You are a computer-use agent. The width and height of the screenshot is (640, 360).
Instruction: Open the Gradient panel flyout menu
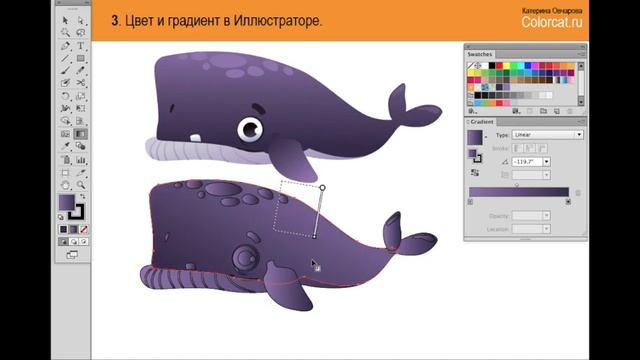[581, 122]
